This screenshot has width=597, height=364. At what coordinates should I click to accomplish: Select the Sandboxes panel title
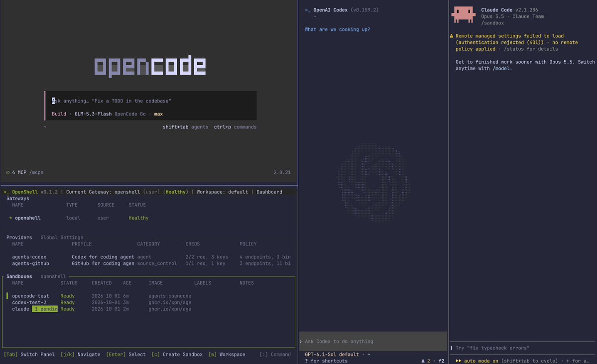tap(19, 276)
